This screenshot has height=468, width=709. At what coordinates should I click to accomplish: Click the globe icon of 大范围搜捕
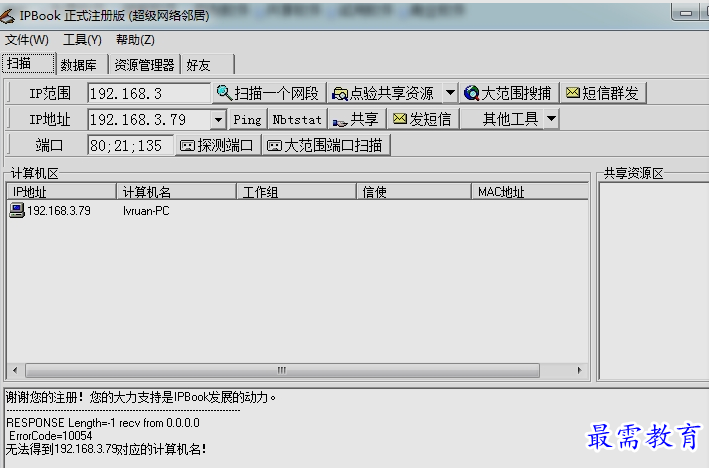tap(472, 93)
